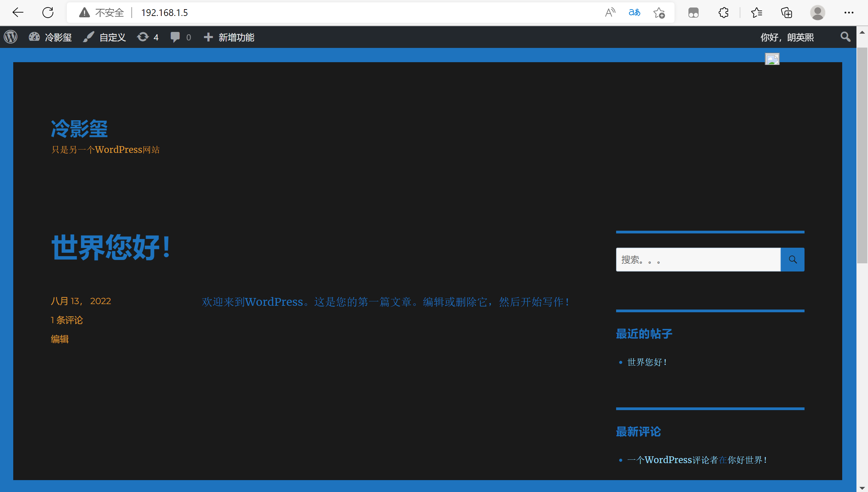The width and height of the screenshot is (868, 492).
Task: Open the 世界您好! post title
Action: (x=111, y=247)
